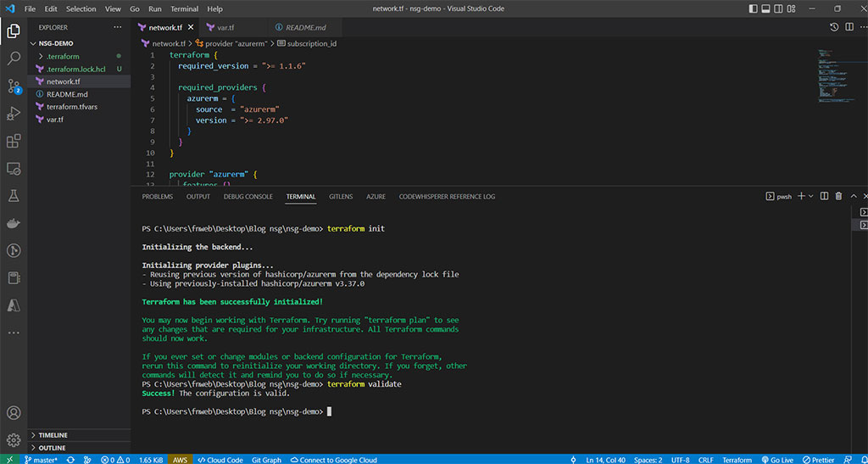This screenshot has width=868, height=464.
Task: Open the Testing beaker icon
Action: click(14, 195)
